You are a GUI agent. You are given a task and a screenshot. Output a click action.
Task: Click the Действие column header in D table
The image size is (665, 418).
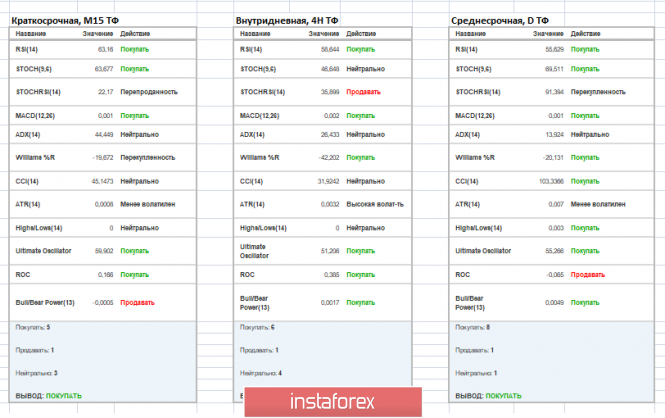coord(585,33)
